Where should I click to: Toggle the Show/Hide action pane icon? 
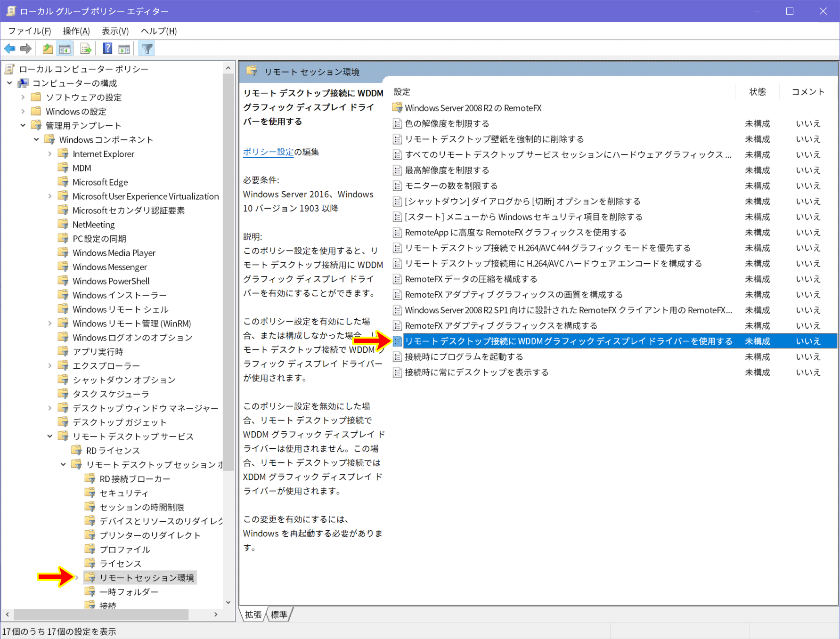(x=124, y=49)
